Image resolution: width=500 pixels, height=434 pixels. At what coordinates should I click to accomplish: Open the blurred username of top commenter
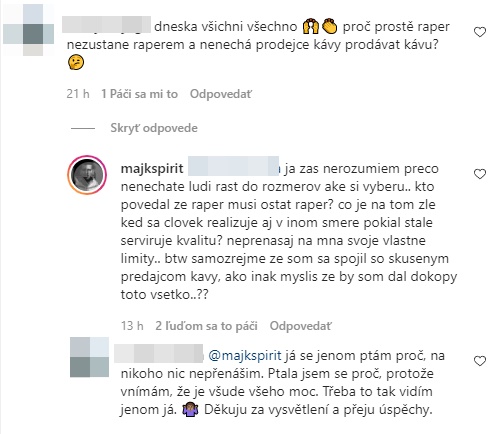[107, 24]
